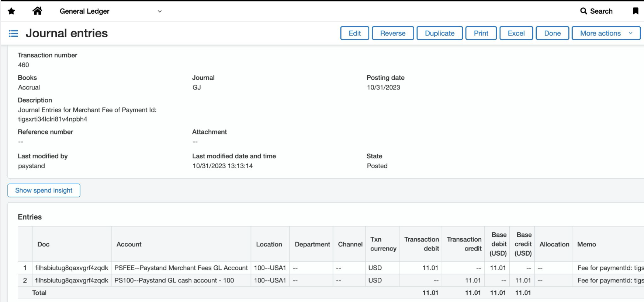This screenshot has height=302, width=644.
Task: Click the Reverse button
Action: tap(393, 33)
